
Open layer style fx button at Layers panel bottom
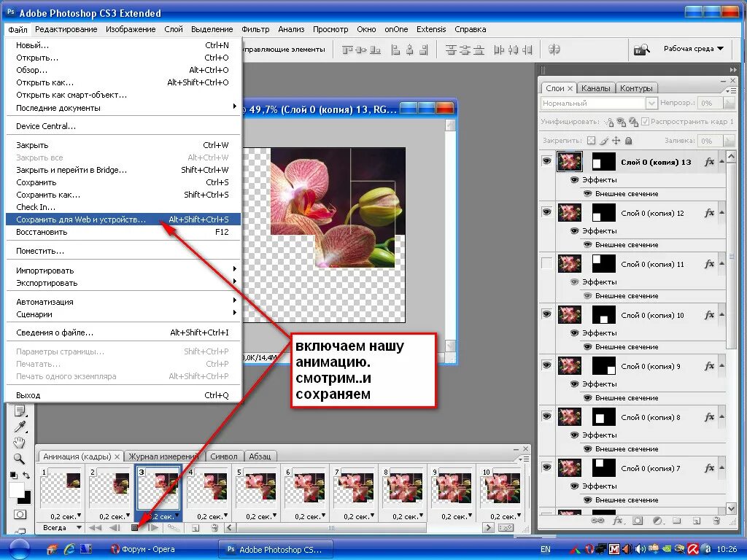click(617, 521)
